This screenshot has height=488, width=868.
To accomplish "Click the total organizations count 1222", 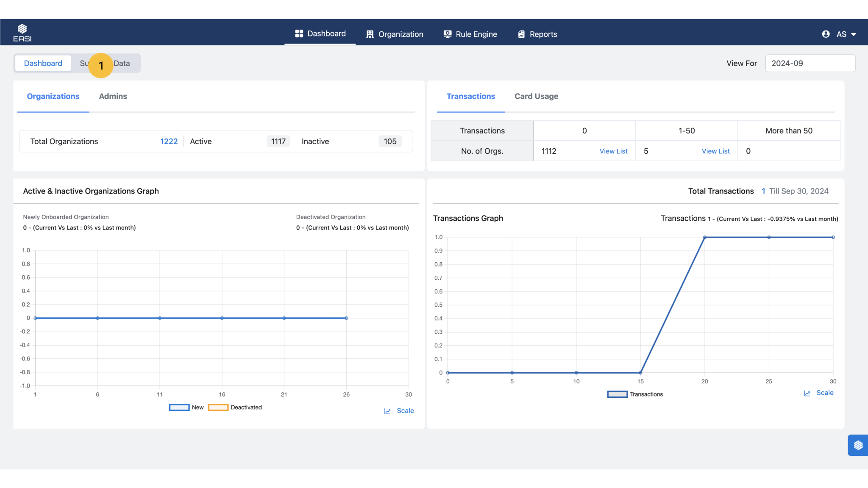I will 169,141.
